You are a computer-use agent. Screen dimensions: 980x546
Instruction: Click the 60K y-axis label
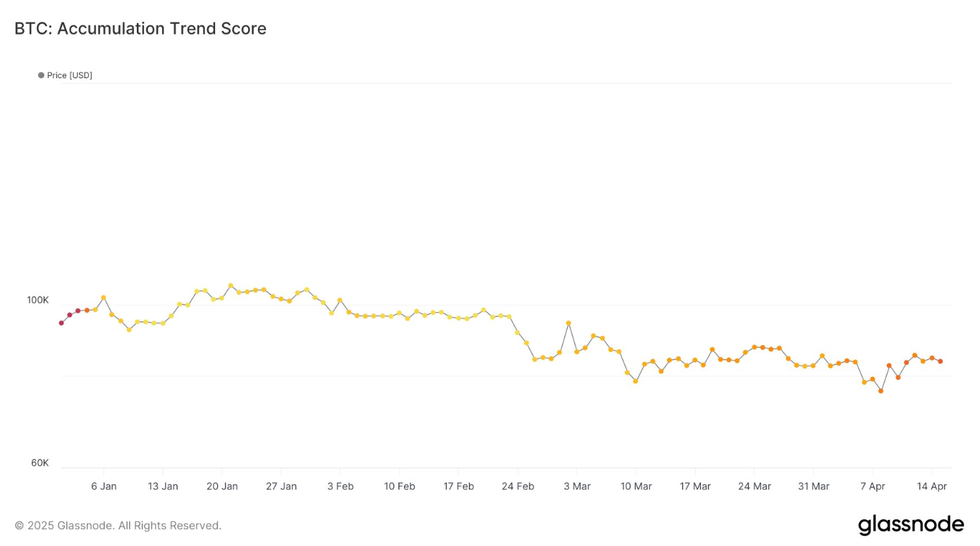(x=39, y=463)
